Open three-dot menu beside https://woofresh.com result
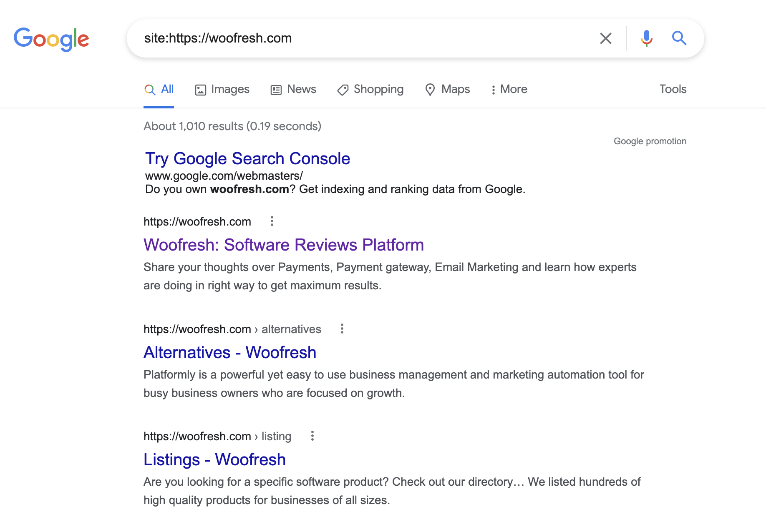Image resolution: width=766 pixels, height=532 pixels. tap(272, 221)
